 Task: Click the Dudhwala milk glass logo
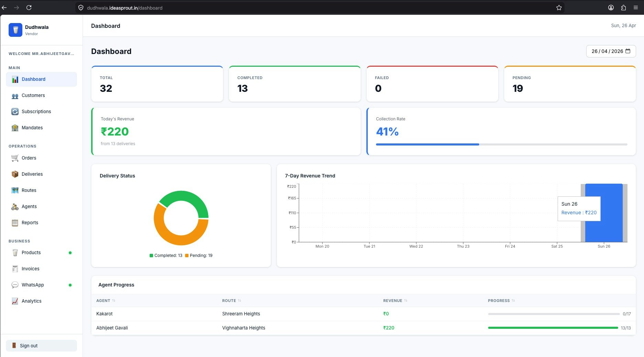click(15, 30)
